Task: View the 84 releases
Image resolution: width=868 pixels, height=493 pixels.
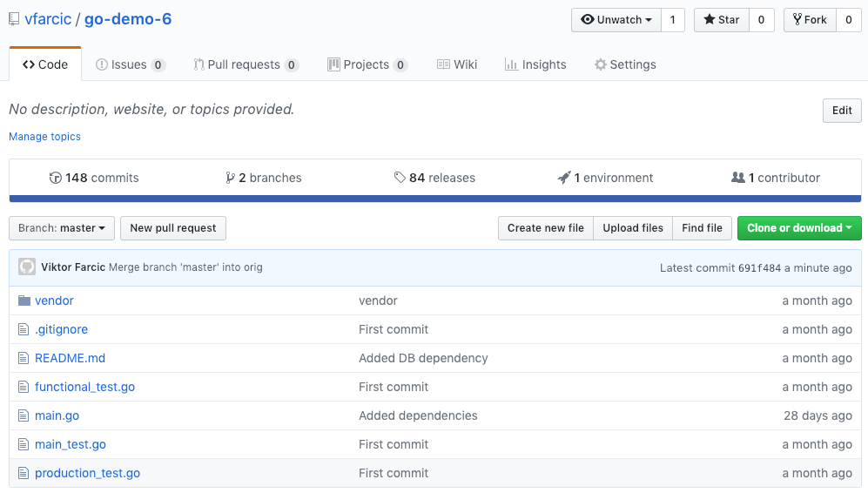Action: click(x=434, y=178)
